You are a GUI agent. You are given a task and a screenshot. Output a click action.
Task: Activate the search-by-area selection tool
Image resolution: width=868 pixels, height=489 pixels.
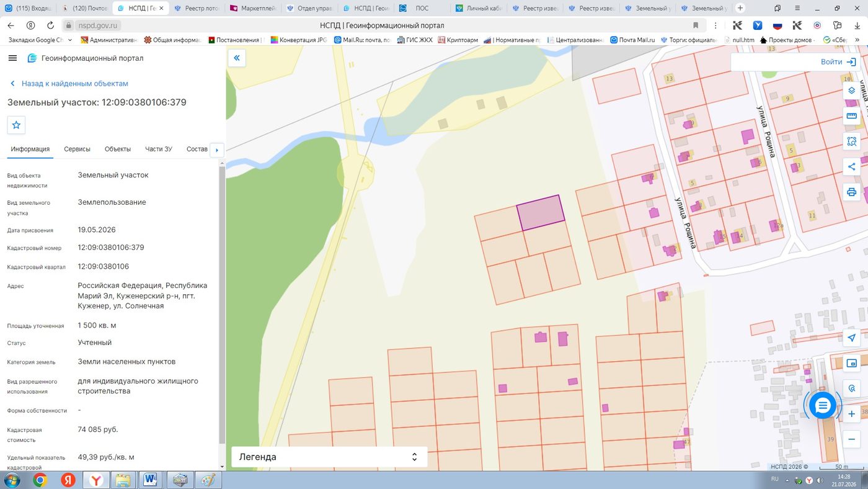click(852, 141)
